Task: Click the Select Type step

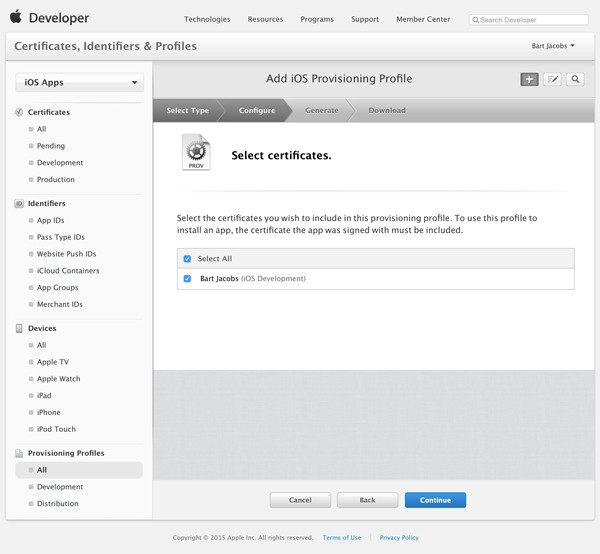Action: pyautogui.click(x=188, y=110)
